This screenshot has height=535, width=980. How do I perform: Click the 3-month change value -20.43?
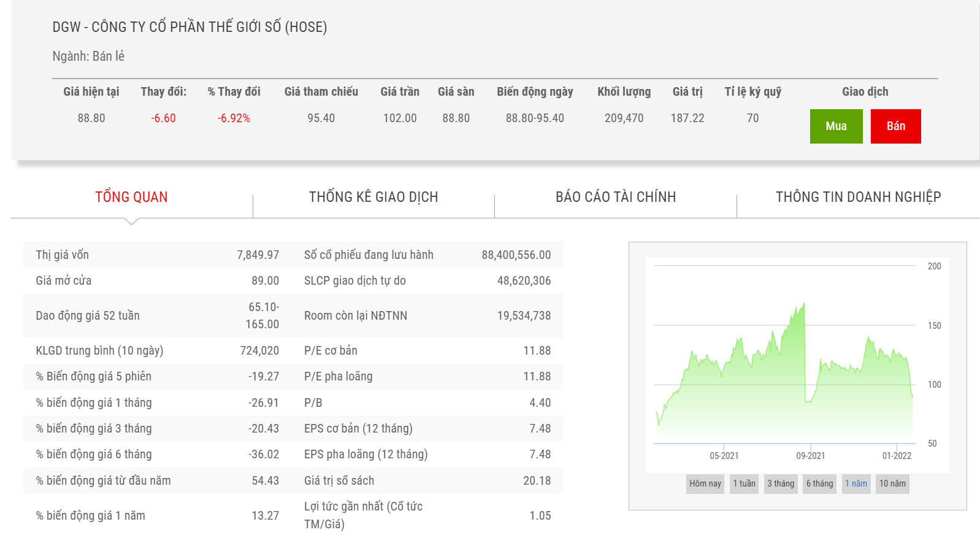tap(264, 429)
